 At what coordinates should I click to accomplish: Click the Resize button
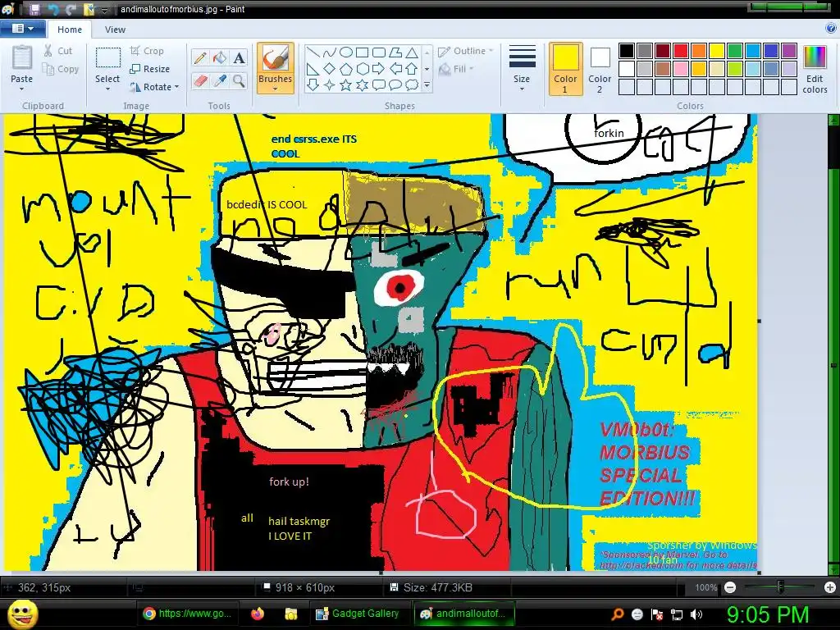(150, 69)
